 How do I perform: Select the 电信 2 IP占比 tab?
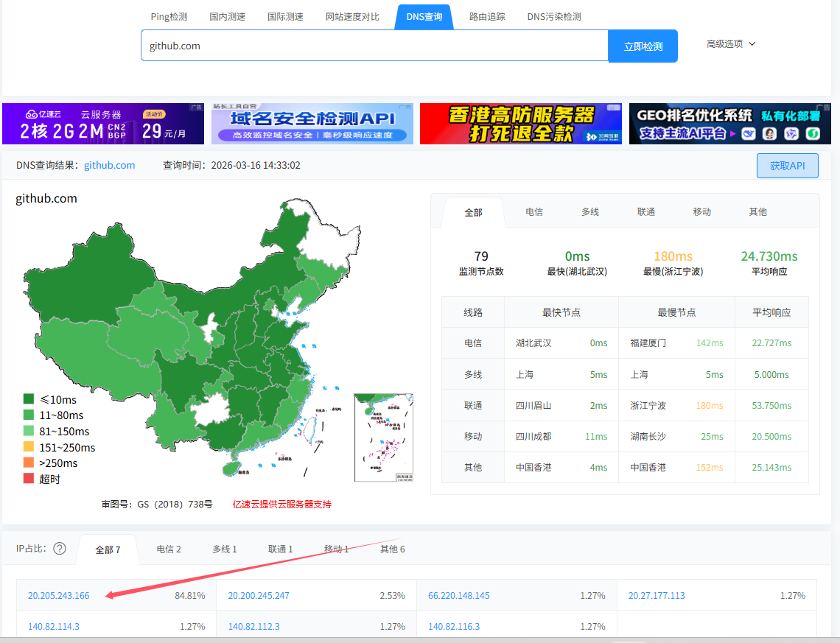169,549
